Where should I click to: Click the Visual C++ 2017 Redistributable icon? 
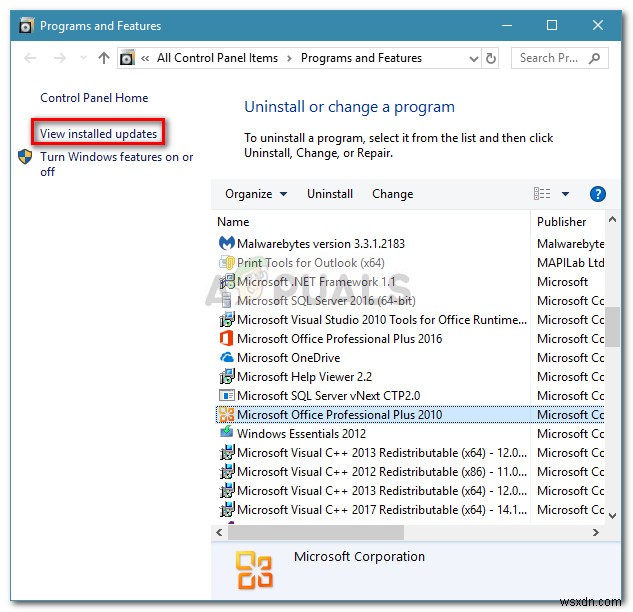[226, 509]
